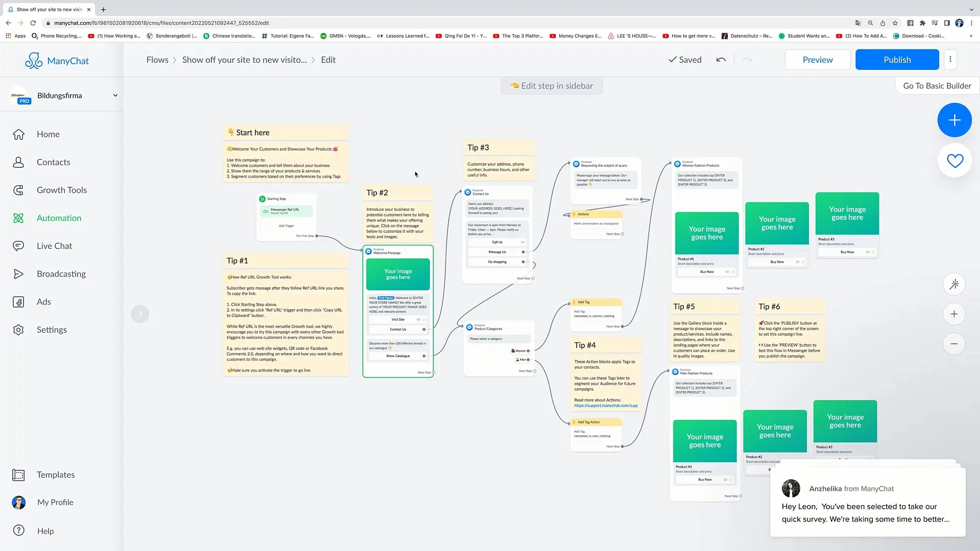This screenshot has width=980, height=551.
Task: Select the Starting Step node
Action: pyautogui.click(x=286, y=216)
